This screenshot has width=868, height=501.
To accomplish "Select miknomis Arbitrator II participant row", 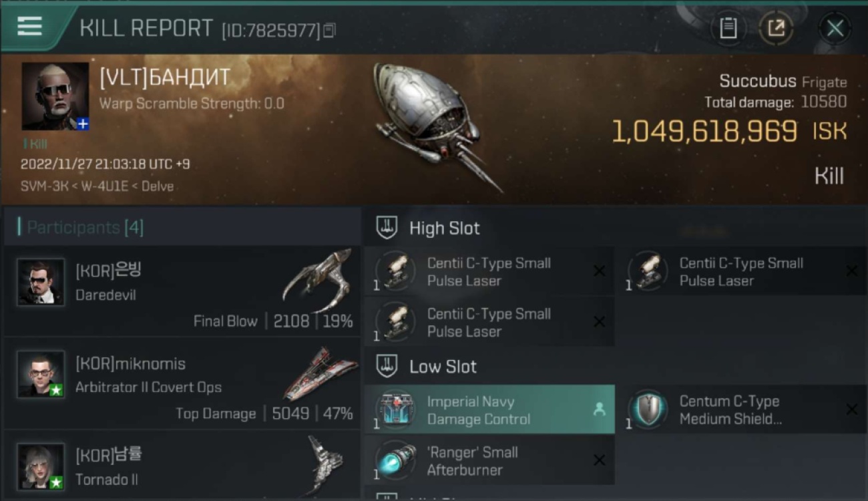I will click(x=182, y=383).
